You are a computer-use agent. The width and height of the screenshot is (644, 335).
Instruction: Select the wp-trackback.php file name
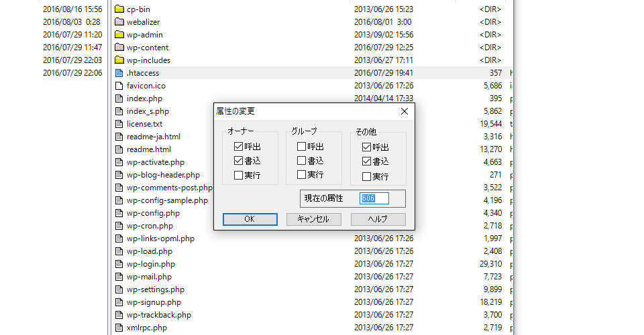(x=159, y=315)
